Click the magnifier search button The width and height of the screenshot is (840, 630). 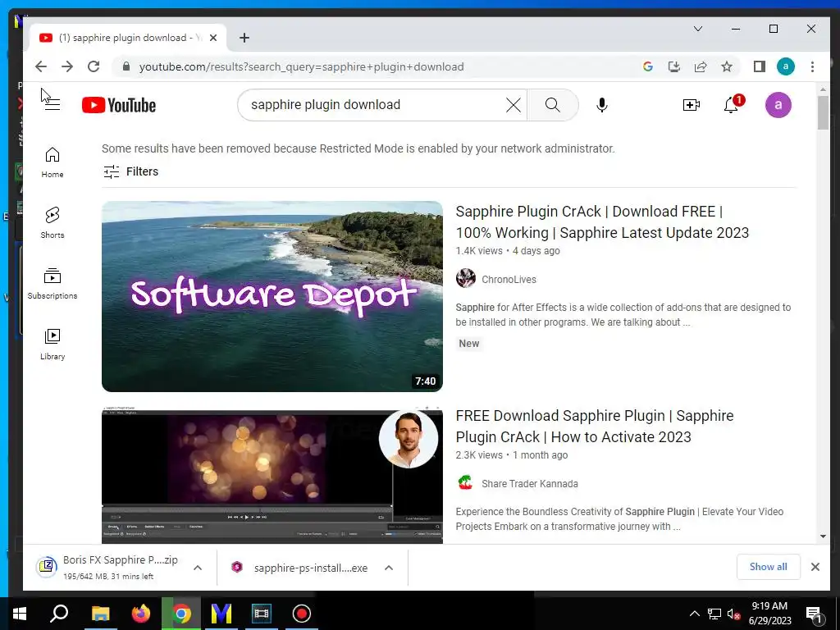pos(552,105)
